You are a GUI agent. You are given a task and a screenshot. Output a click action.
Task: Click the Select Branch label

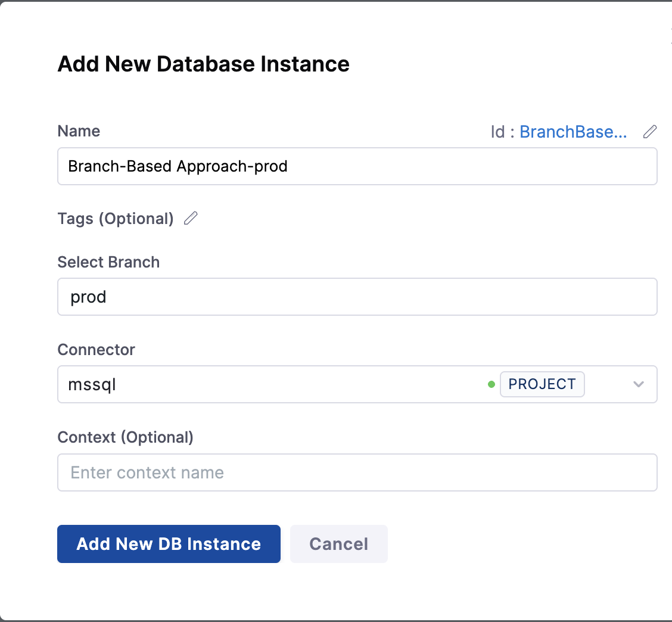(x=108, y=262)
